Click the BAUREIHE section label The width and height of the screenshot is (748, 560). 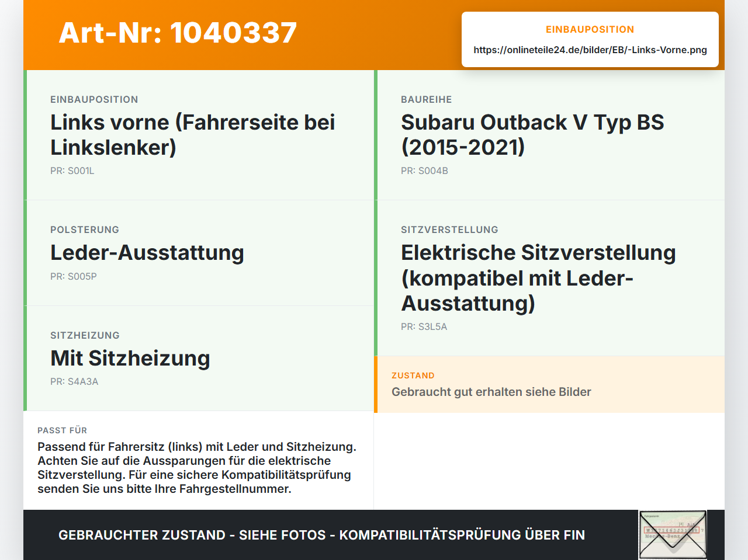pyautogui.click(x=427, y=100)
